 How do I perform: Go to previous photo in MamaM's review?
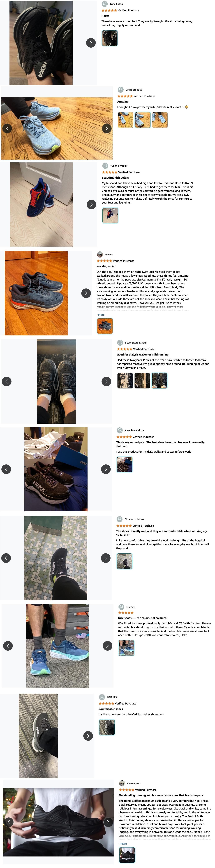point(8,646)
